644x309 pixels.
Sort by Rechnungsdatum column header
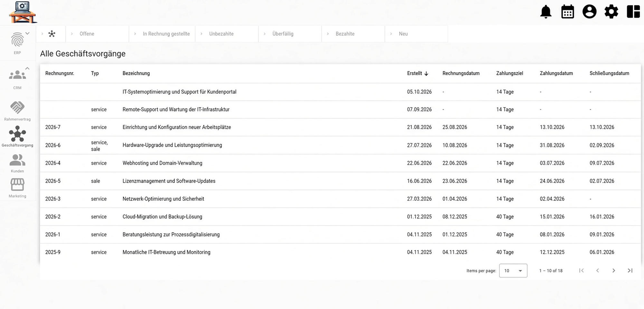coord(461,73)
